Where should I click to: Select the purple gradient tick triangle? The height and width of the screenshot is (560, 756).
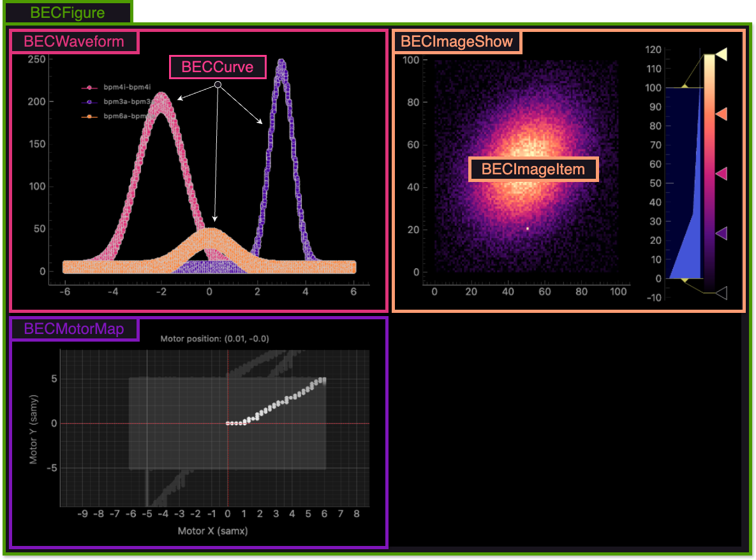coord(722,234)
